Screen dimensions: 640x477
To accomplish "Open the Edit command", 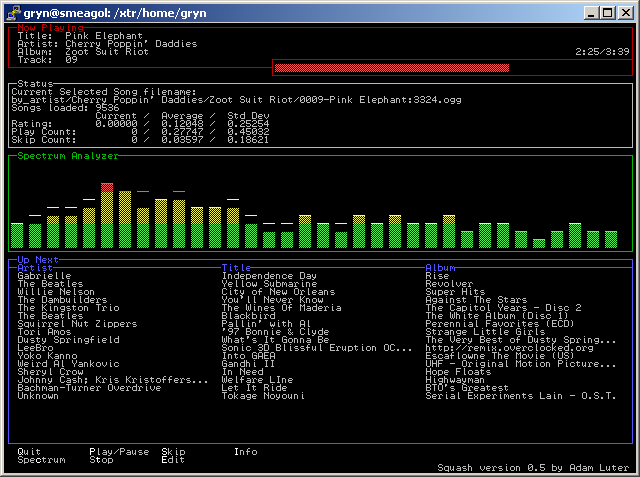I will click(173, 460).
